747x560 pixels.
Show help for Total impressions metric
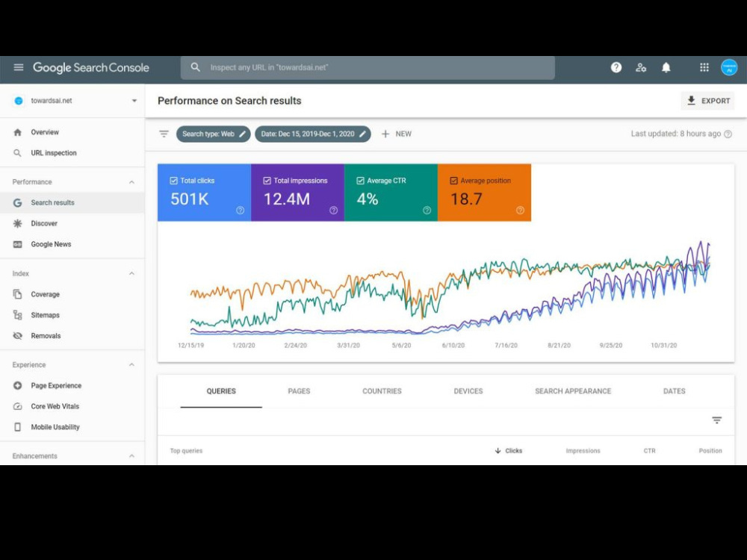pos(333,210)
